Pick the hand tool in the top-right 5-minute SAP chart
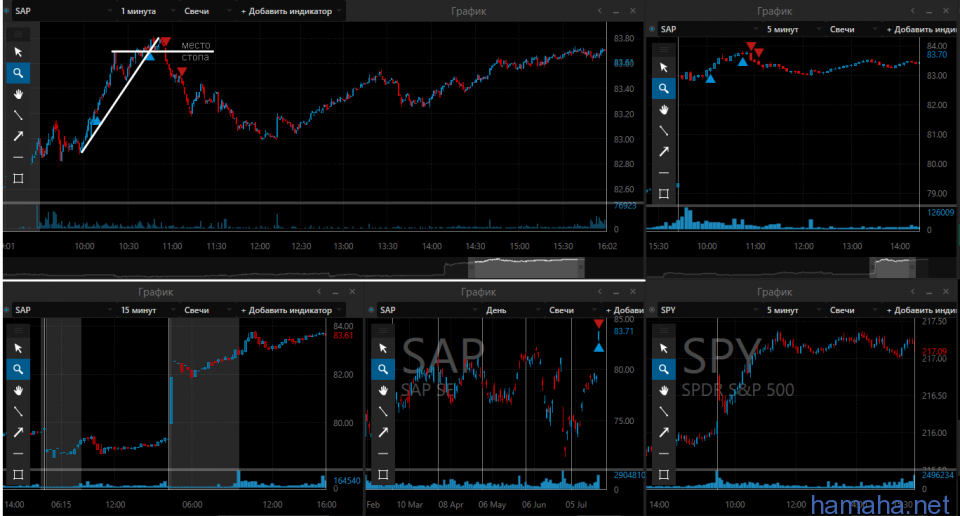This screenshot has height=516, width=960. [x=664, y=110]
